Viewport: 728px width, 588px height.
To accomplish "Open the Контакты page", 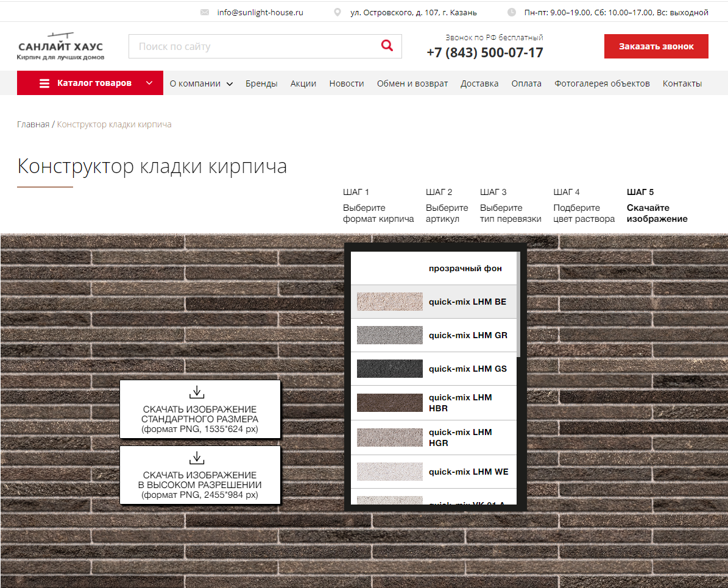I will (x=682, y=83).
